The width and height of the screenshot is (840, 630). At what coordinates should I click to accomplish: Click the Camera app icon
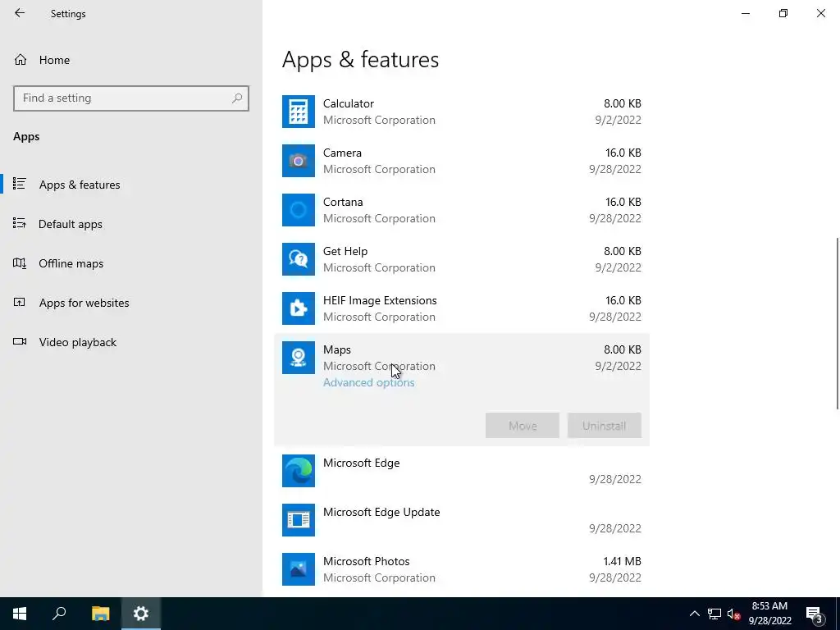(x=299, y=161)
